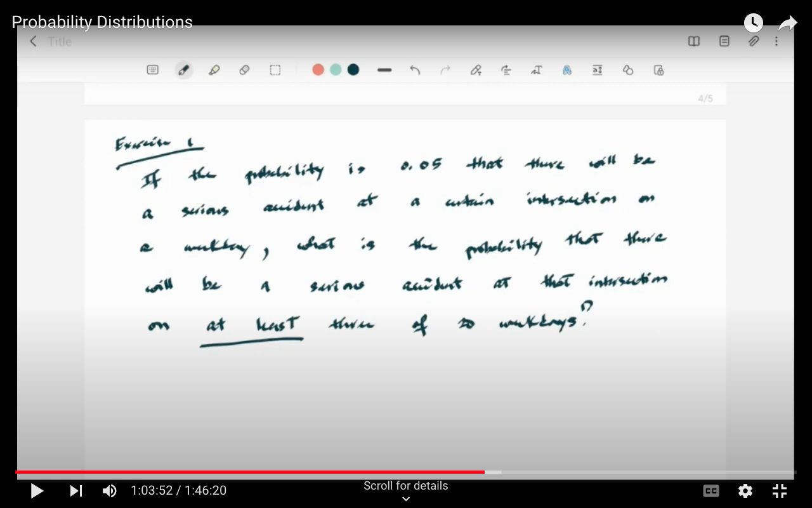Insert an attachment with the paperclip icon

754,41
